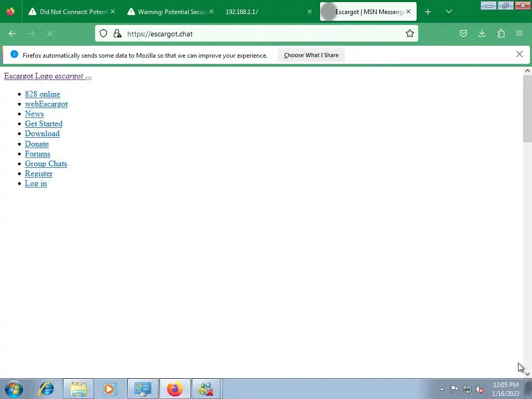Viewport: 532px width, 399px height.
Task: Switch to Warning: Potential Security tab
Action: tap(170, 12)
